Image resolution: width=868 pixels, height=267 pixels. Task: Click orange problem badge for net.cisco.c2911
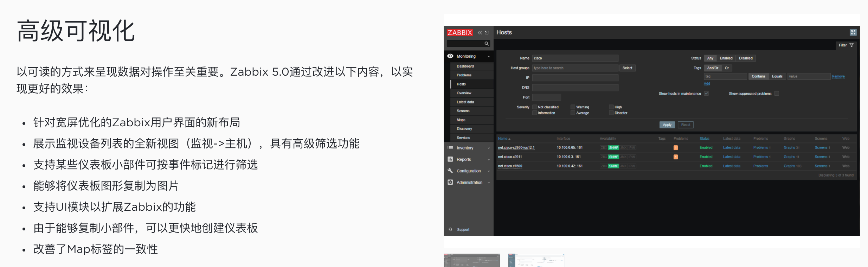click(x=676, y=157)
